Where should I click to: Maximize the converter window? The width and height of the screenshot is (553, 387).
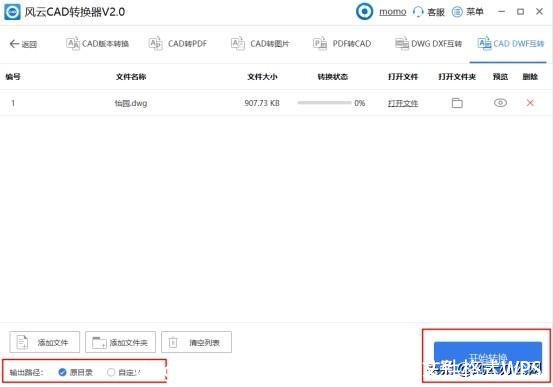tap(520, 12)
